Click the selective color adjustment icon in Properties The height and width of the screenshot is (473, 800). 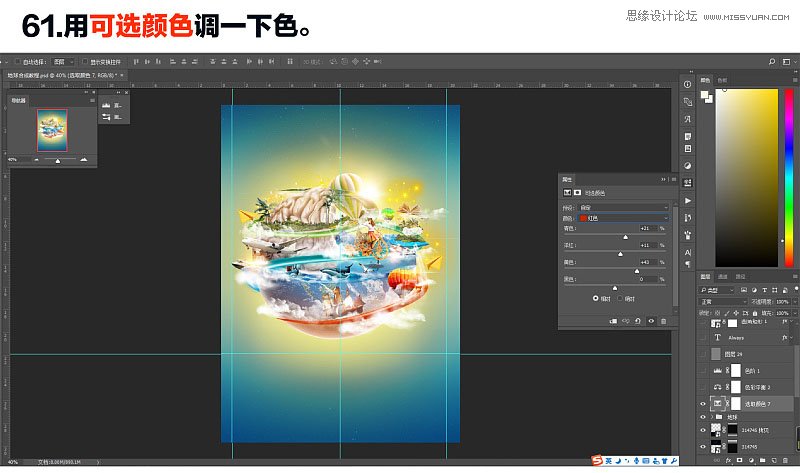(567, 193)
